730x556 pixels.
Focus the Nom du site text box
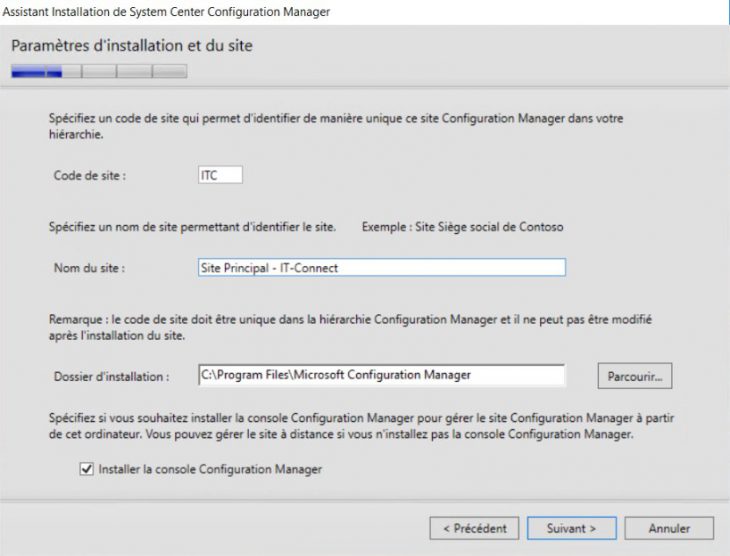click(382, 267)
